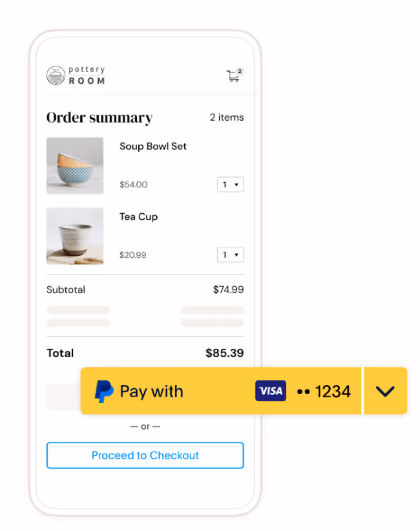Click the Tea Cup thumbnail
Viewport: 420px width, 531px height.
(74, 236)
